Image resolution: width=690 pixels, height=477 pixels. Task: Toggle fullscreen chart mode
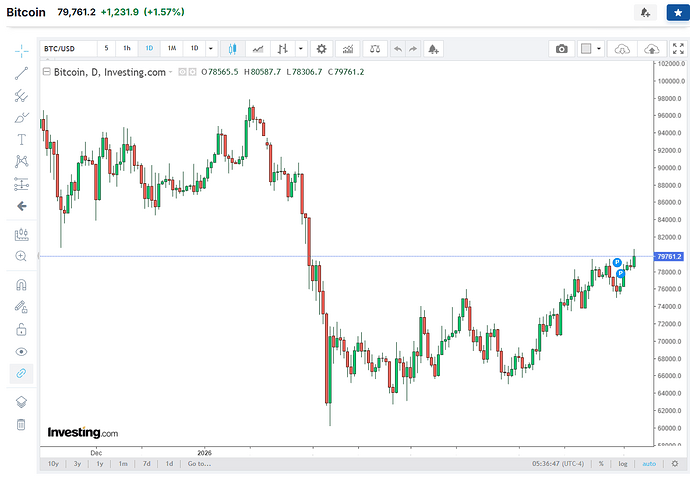coord(679,48)
